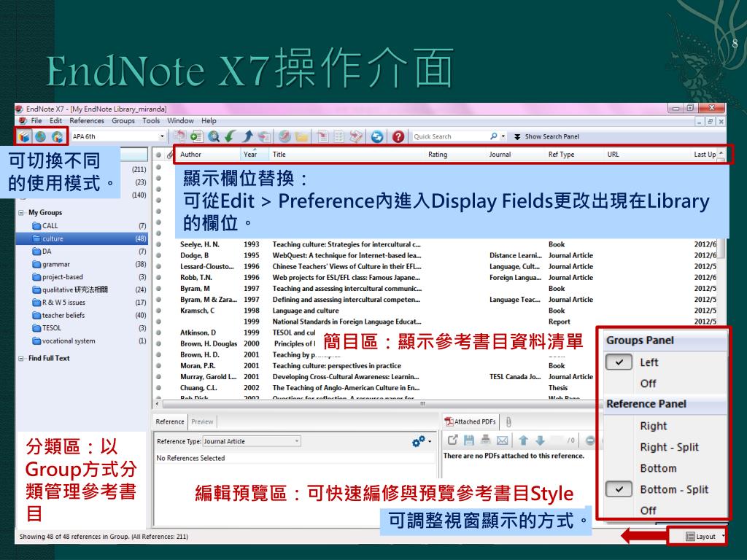Expand Show Search Panel
This screenshot has width=747, height=560.
tap(547, 136)
